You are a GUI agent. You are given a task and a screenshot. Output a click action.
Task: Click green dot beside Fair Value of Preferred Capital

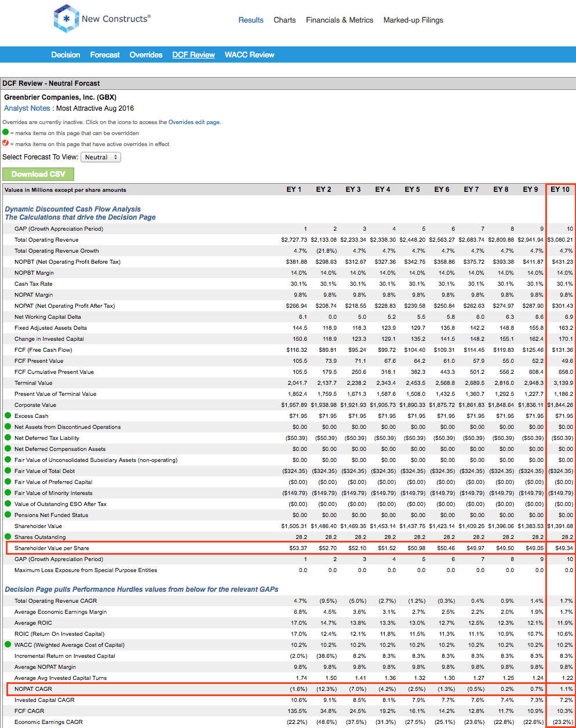click(x=8, y=482)
